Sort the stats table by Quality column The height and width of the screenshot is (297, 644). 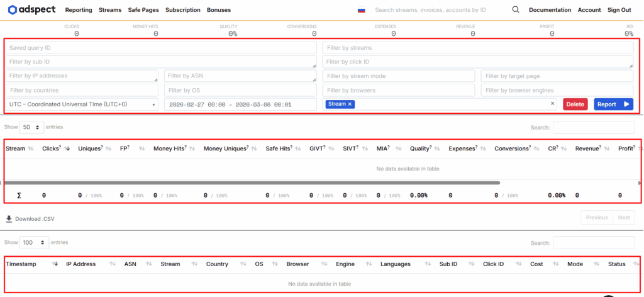pyautogui.click(x=420, y=148)
